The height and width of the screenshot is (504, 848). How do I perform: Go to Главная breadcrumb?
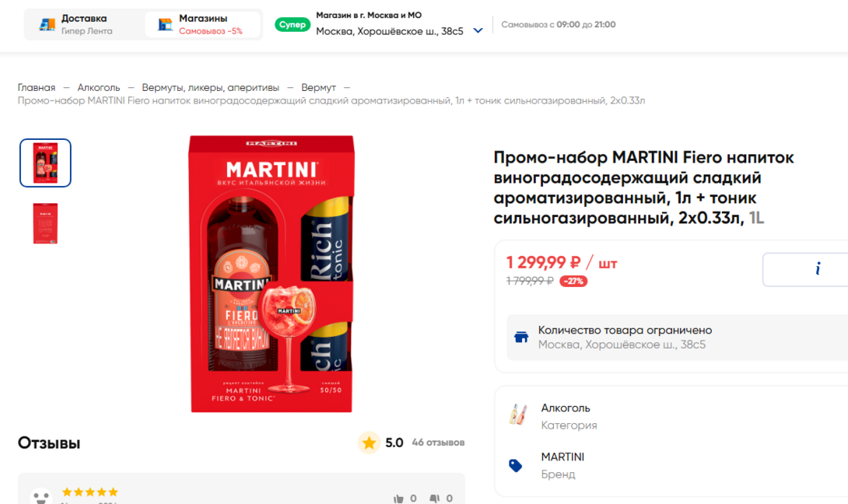(37, 88)
